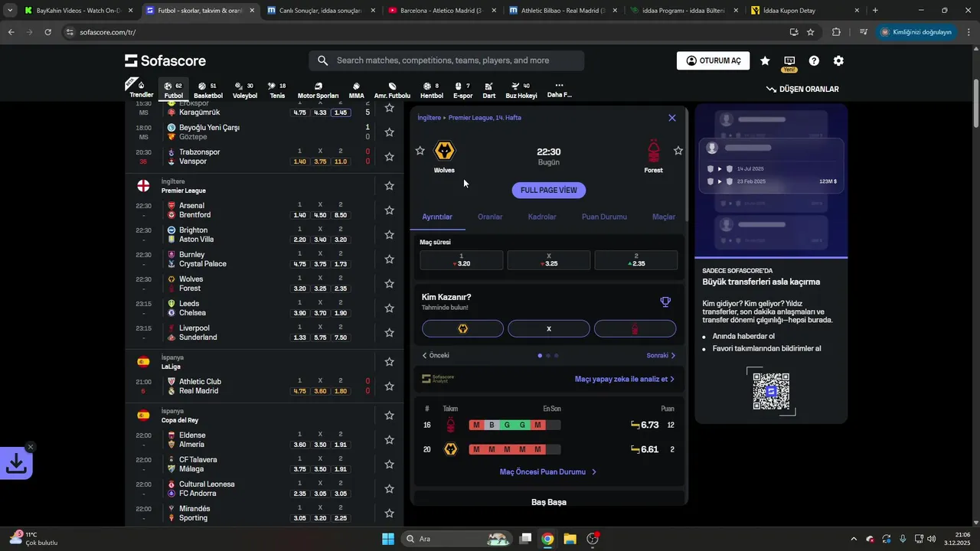Vote draw X in Kim Kazanır poll
Image resolution: width=980 pixels, height=551 pixels.
click(549, 328)
